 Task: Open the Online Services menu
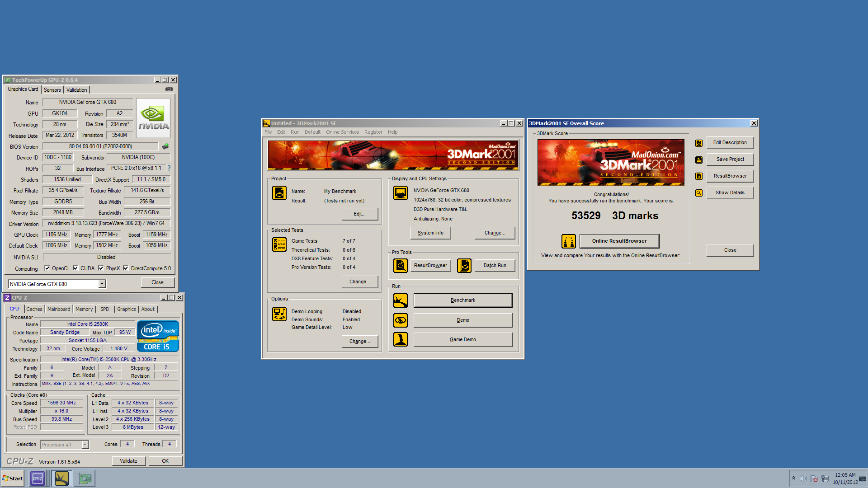pyautogui.click(x=342, y=132)
